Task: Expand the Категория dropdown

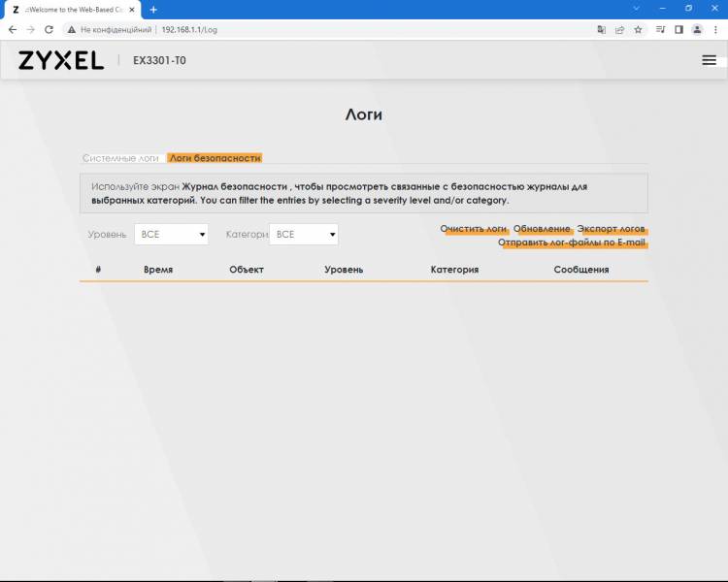Action: (304, 235)
